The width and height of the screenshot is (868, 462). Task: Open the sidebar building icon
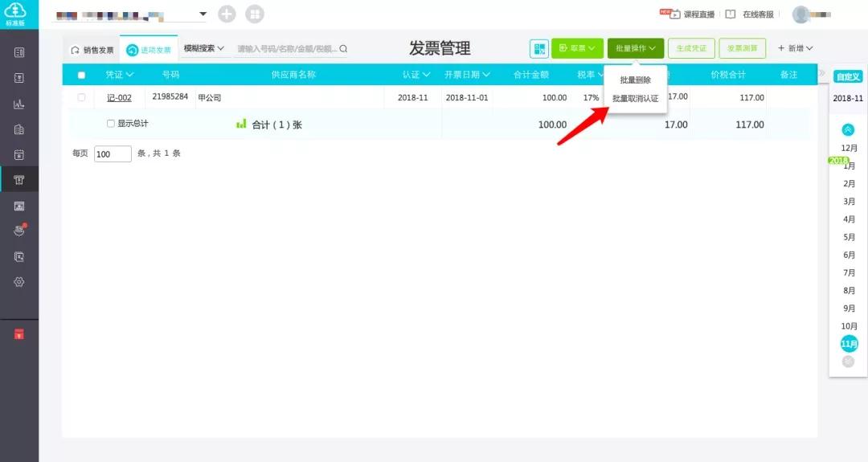(18, 129)
